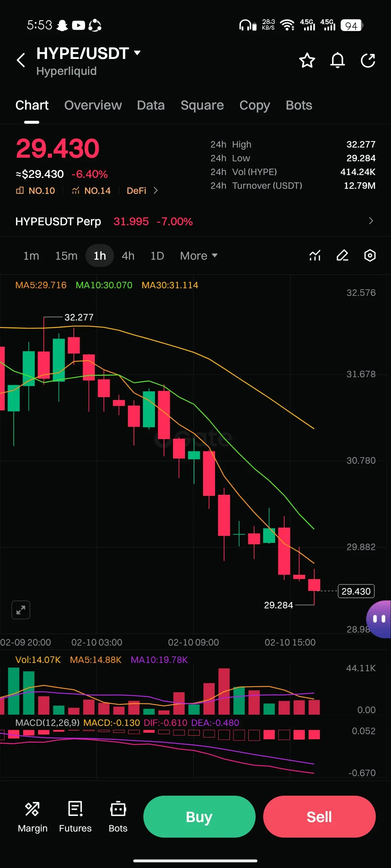
Task: Tap the DIF:-0.610 value
Action: coord(165,723)
